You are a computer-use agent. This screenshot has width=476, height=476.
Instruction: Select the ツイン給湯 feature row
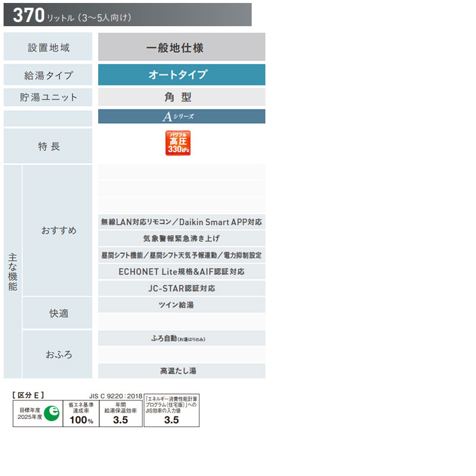pos(181,305)
